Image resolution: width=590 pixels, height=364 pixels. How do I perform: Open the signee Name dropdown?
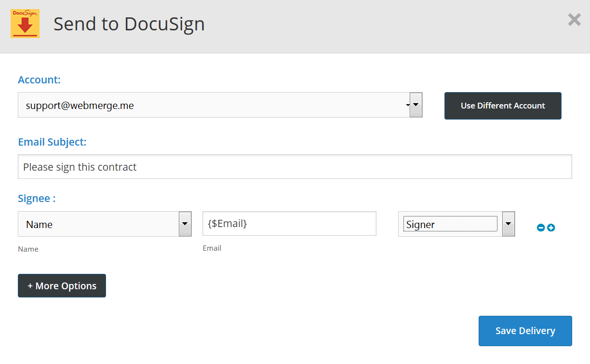[x=98, y=224]
